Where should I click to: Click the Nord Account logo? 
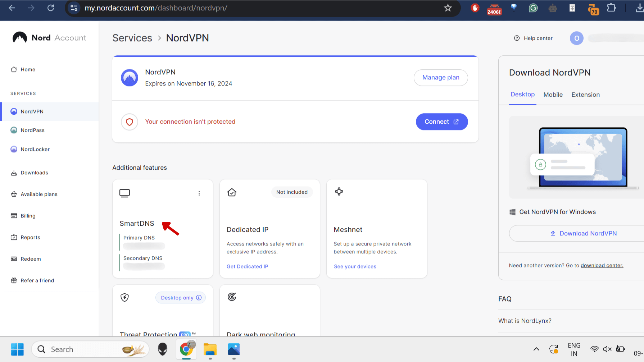(x=49, y=38)
